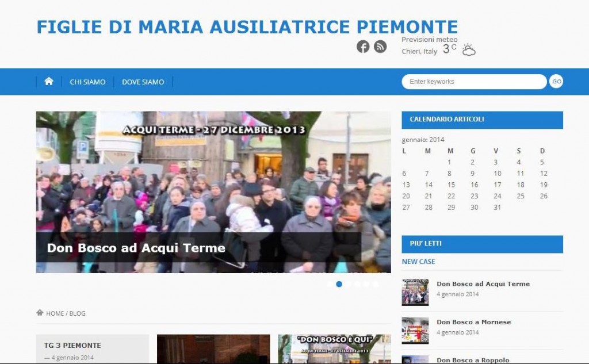
Task: Click the site title Figlie di Maria Ausiliatrice Piemonte
Action: pyautogui.click(x=247, y=27)
